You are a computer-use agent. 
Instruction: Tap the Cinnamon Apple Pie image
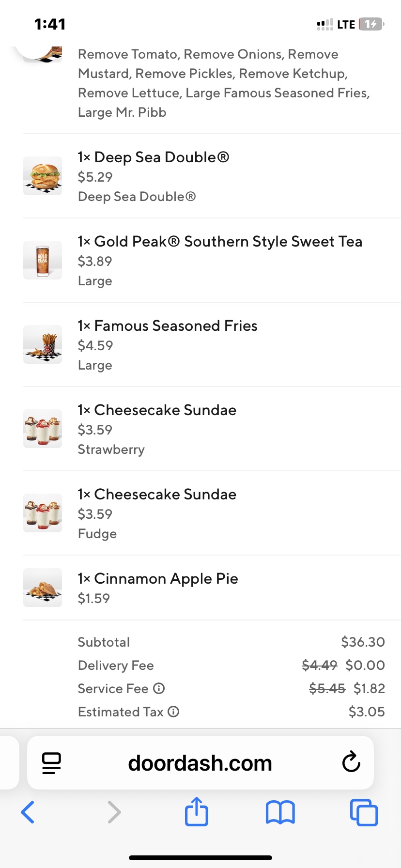(x=43, y=588)
